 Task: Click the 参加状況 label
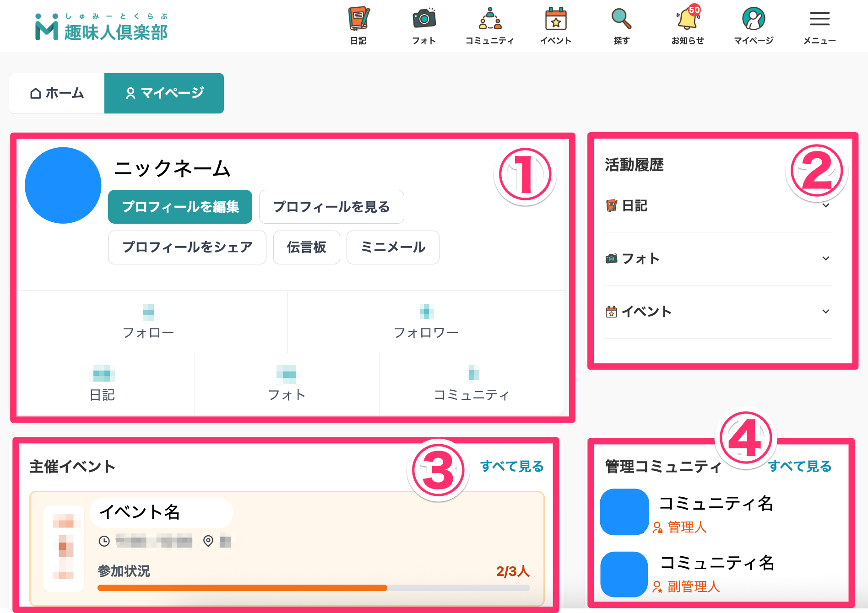[124, 571]
